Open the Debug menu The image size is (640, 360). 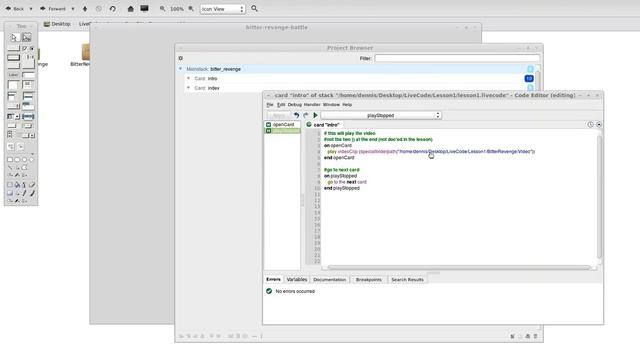pos(294,105)
